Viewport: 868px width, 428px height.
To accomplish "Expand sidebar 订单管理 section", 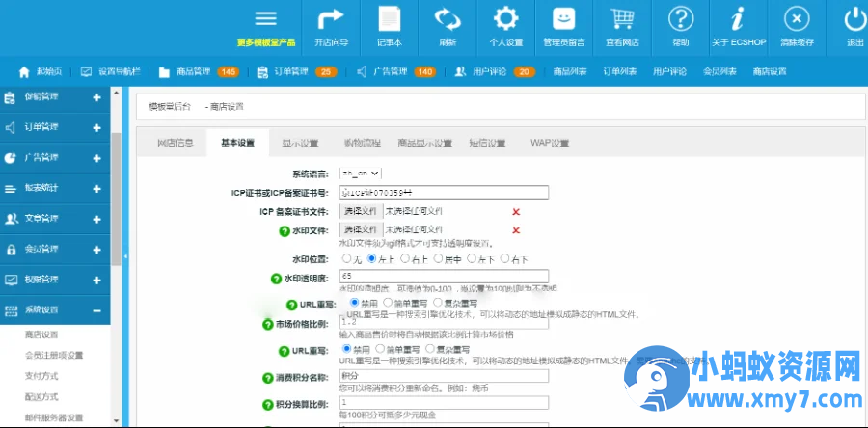I will pos(96,128).
